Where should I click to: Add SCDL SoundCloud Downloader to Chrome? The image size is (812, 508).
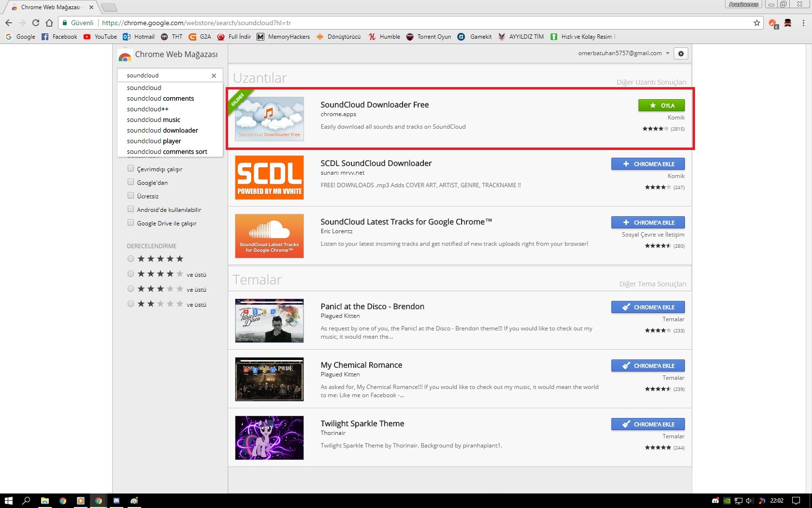648,164
